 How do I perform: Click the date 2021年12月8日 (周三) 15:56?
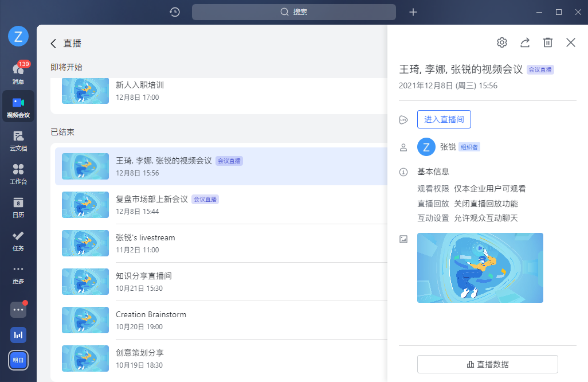448,85
